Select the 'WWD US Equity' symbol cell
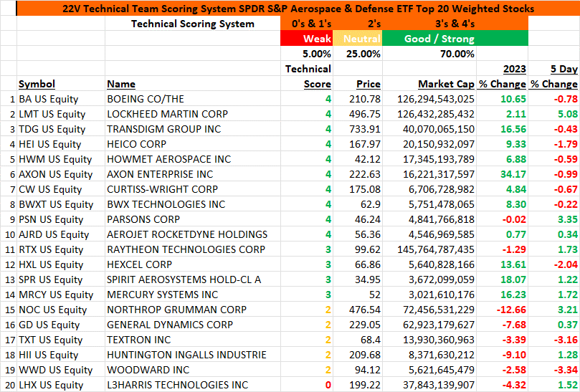580x392 pixels. (61, 370)
